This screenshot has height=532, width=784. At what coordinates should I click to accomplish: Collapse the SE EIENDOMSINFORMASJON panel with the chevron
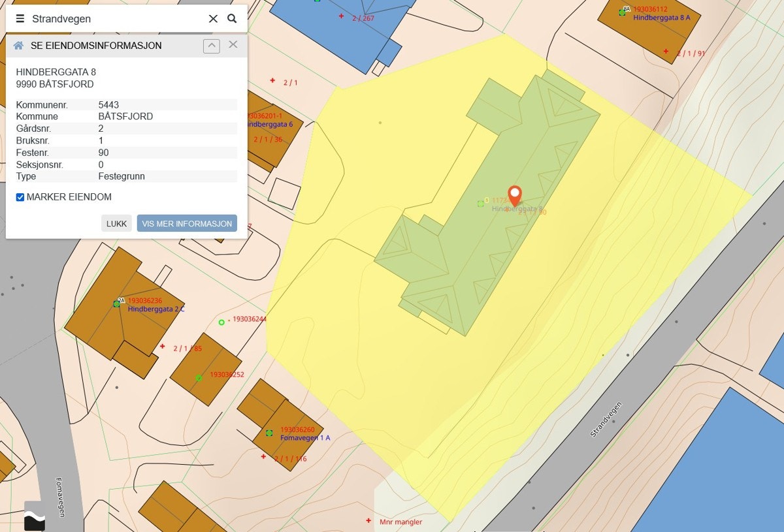(x=210, y=45)
